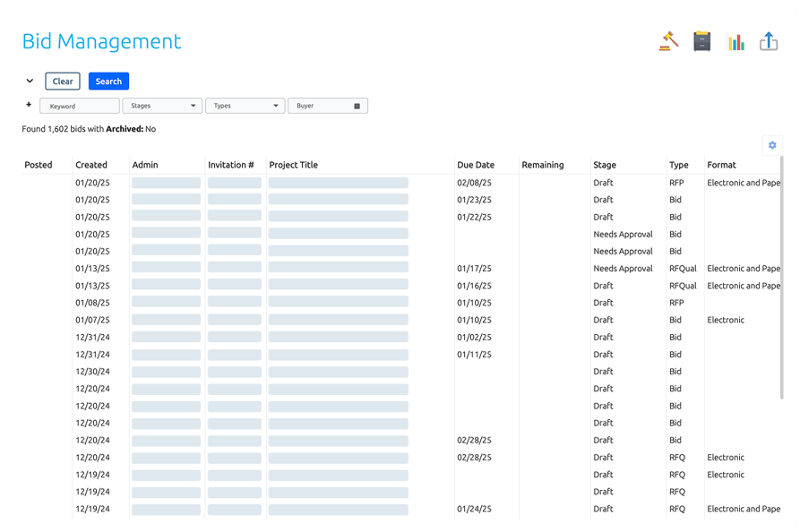
Task: Click the export upload icon
Action: 769,41
